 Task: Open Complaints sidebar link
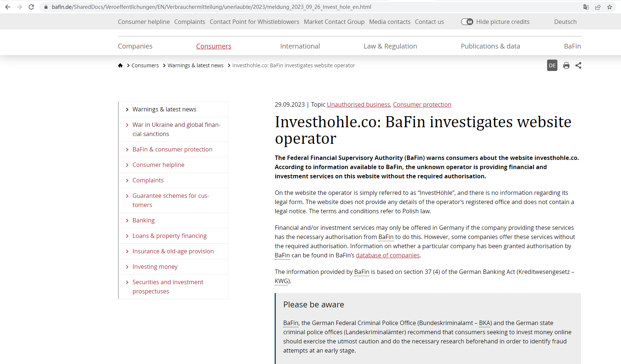(x=148, y=180)
